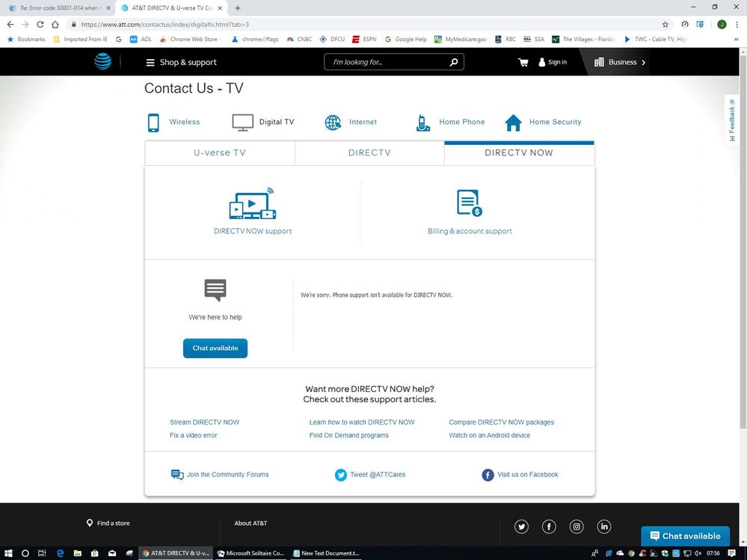Screen dimensions: 747x560
Task: Click the Instagram icon in the footer
Action: click(576, 526)
